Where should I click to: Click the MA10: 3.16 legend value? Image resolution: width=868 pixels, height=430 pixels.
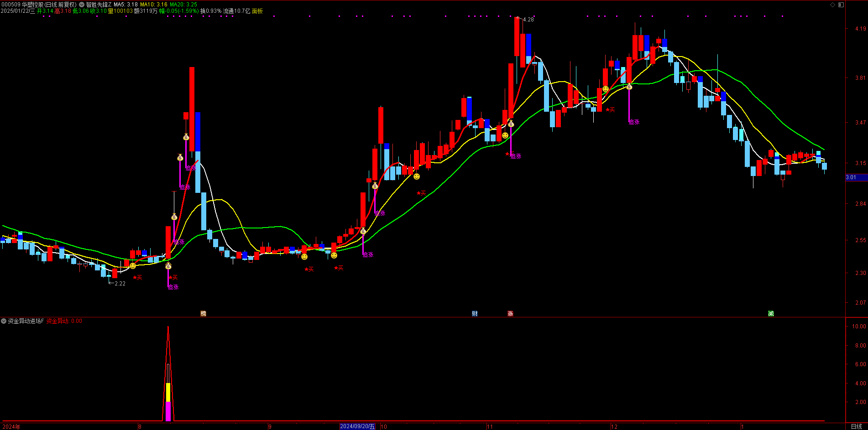click(x=154, y=5)
